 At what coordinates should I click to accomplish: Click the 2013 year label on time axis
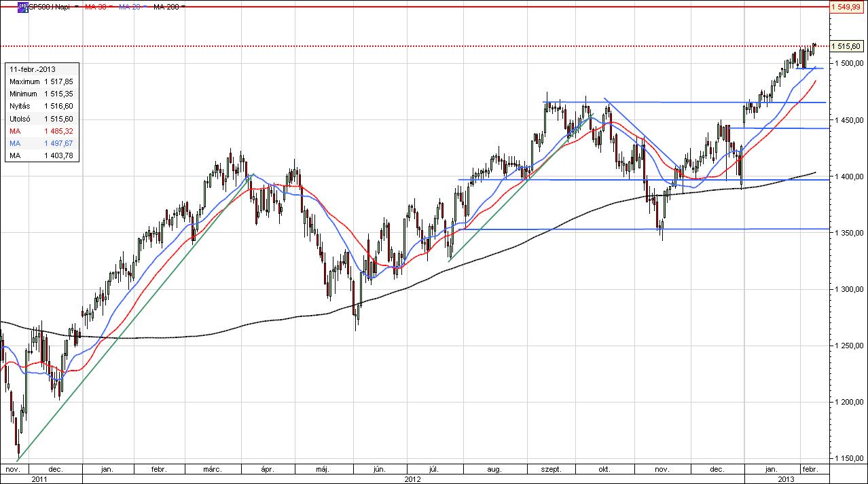coord(786,479)
